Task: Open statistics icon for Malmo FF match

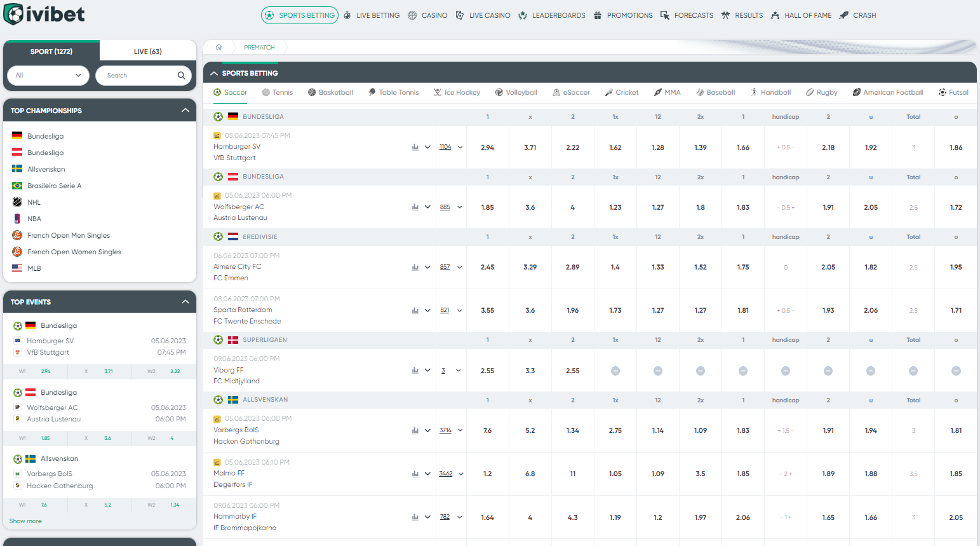Action: [x=415, y=474]
